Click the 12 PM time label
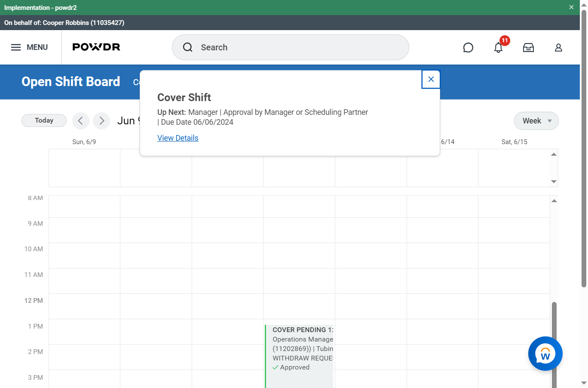The height and width of the screenshot is (388, 588). pyautogui.click(x=34, y=301)
